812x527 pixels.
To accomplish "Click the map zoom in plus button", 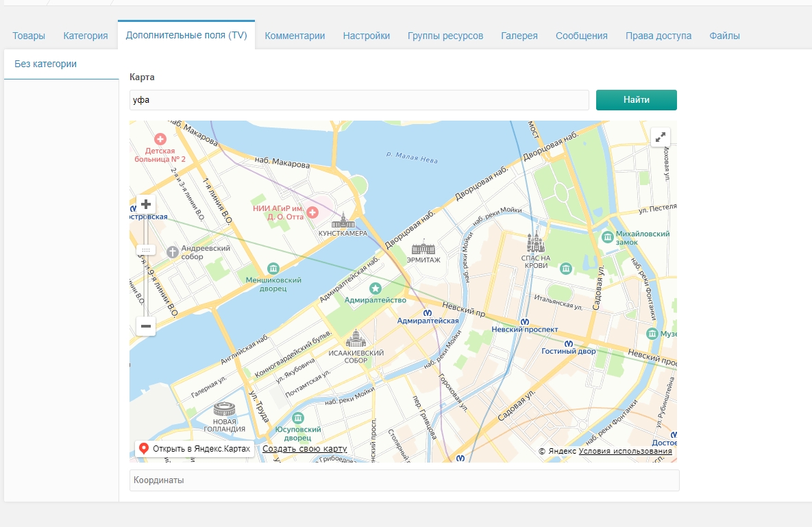I will 146,204.
